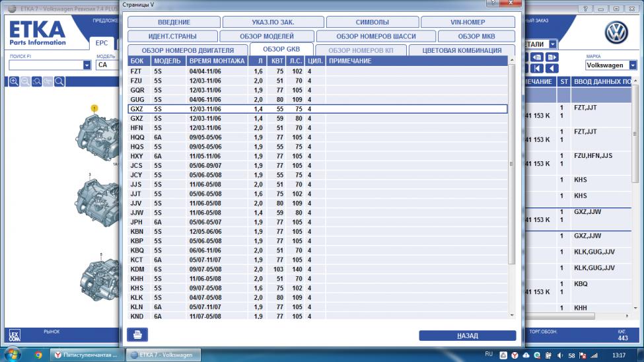Click the volume speaker tray icon
Viewport: 644px width, 362px height.
[x=560, y=355]
